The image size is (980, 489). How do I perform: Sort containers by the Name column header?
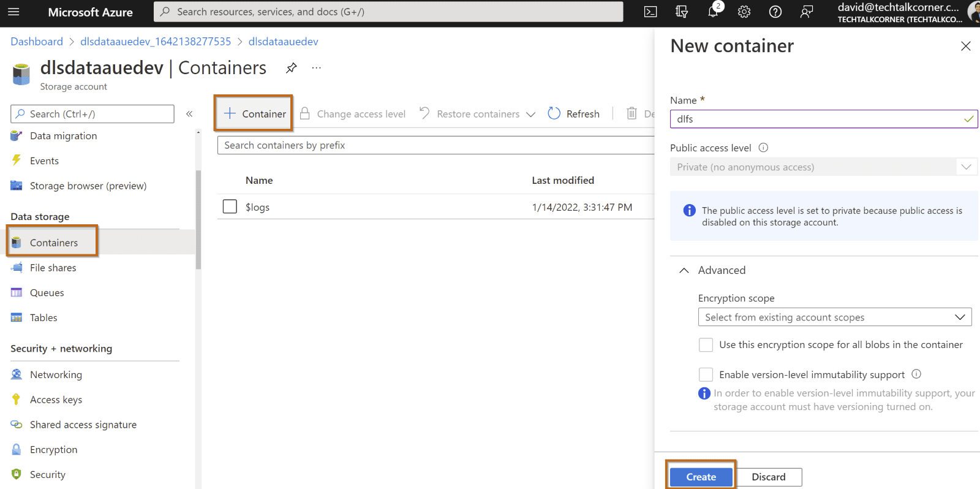tap(259, 180)
